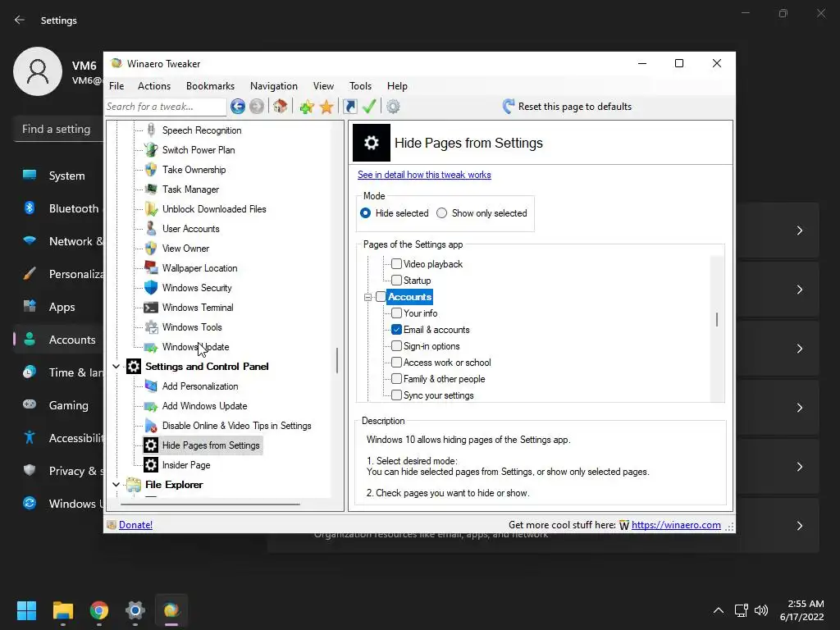The width and height of the screenshot is (840, 630).
Task: Click the Search for a tweak field
Action: [166, 107]
